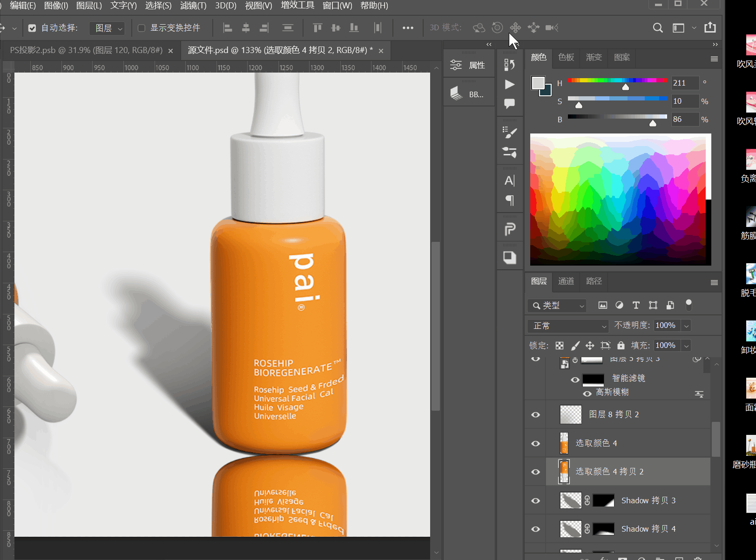Enable show transform controls checkbox
This screenshot has width=756, height=560.
tap(142, 28)
